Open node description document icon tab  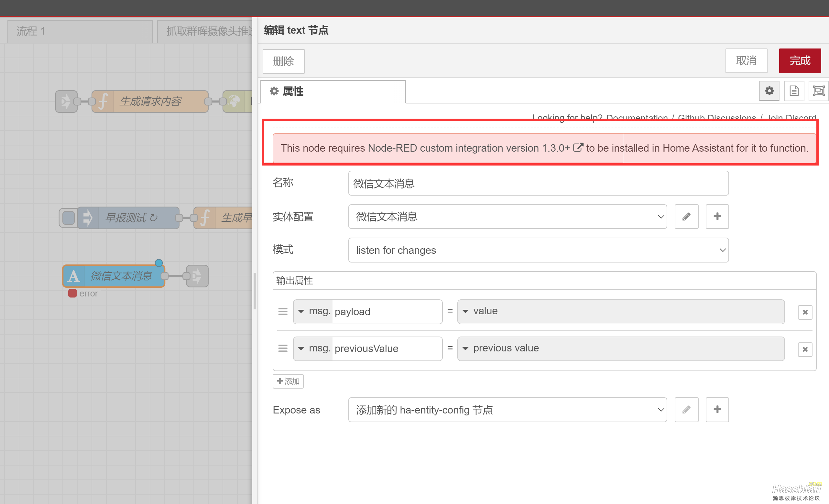click(794, 91)
